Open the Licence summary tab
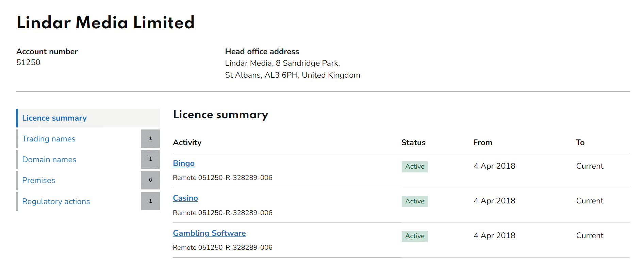This screenshot has width=644, height=261. pos(54,118)
